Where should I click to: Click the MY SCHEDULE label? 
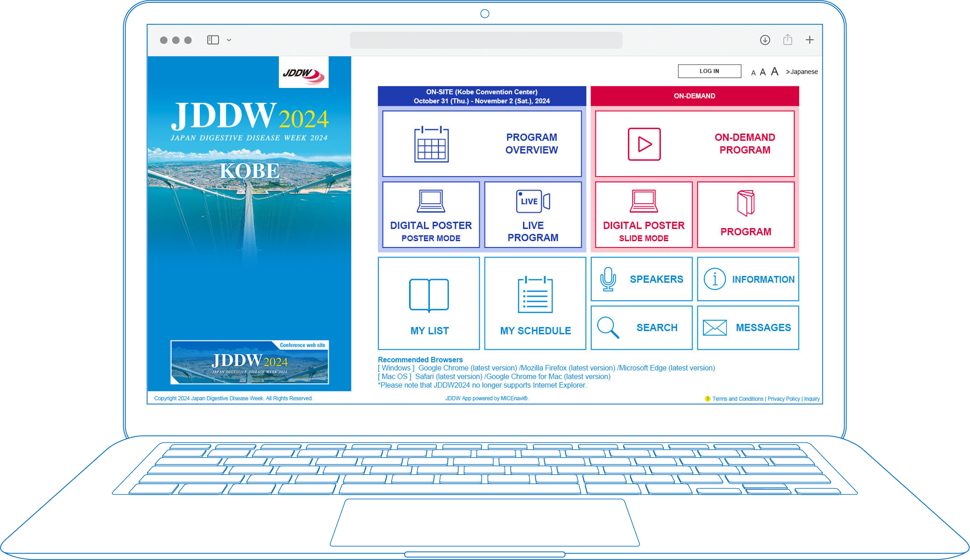(x=535, y=331)
